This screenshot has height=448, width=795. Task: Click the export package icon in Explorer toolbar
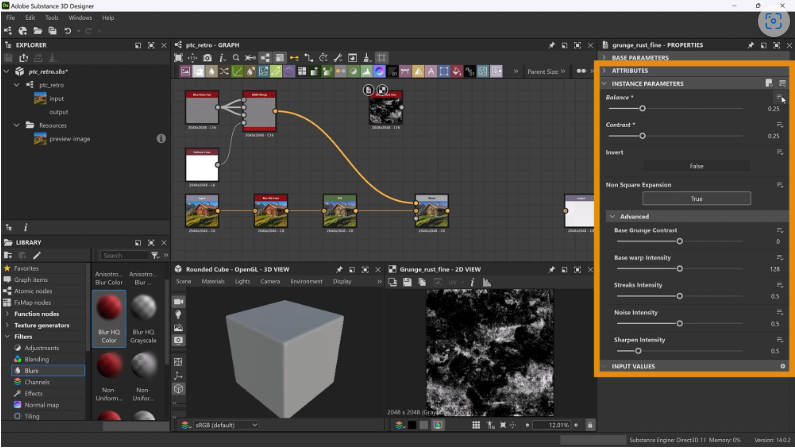tap(23, 58)
